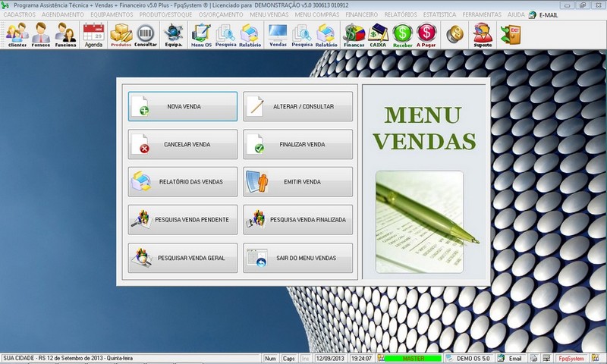Screen dimensions: 607x364
Task: Click the CANCELAR VENDA button
Action: click(x=183, y=144)
